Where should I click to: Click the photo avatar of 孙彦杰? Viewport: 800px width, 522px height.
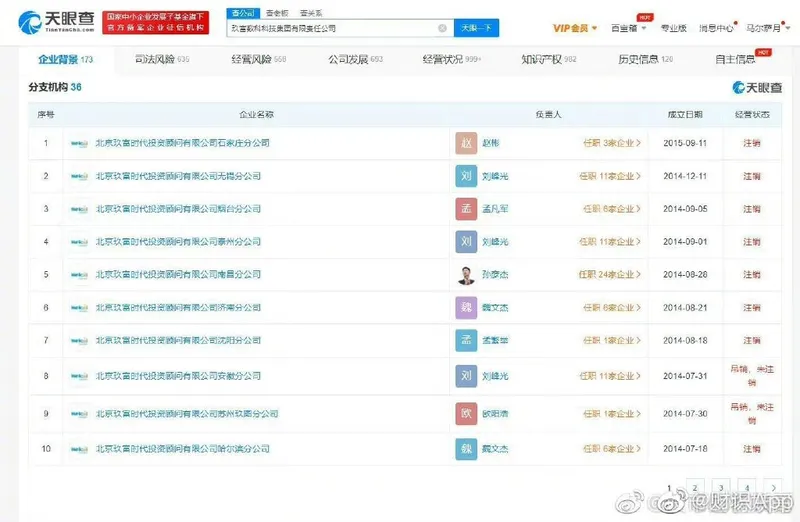pyautogui.click(x=466, y=275)
